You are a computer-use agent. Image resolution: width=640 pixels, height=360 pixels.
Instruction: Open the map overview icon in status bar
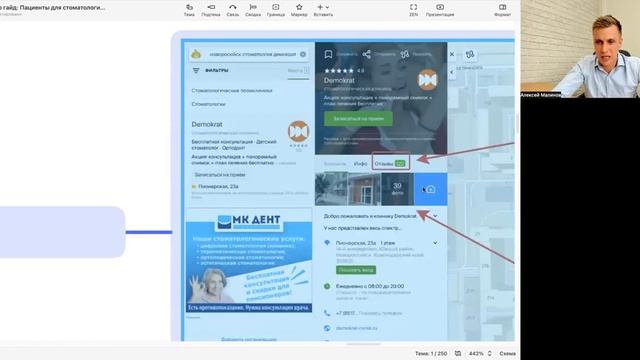[x=458, y=353]
